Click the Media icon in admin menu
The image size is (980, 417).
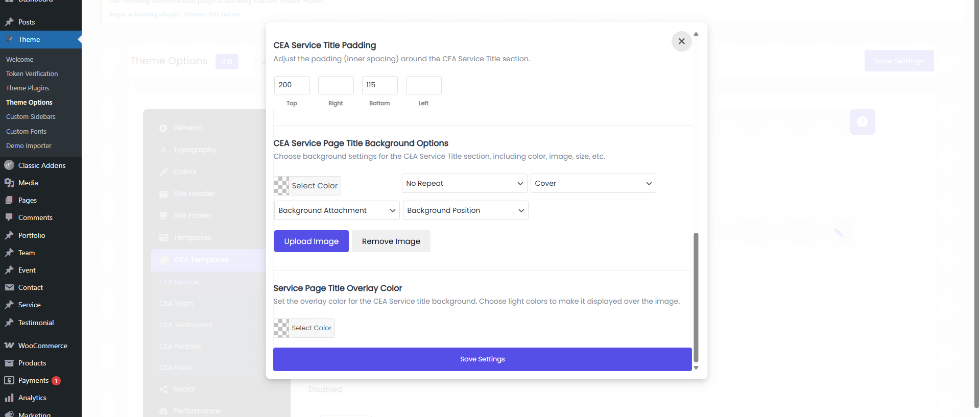[9, 183]
